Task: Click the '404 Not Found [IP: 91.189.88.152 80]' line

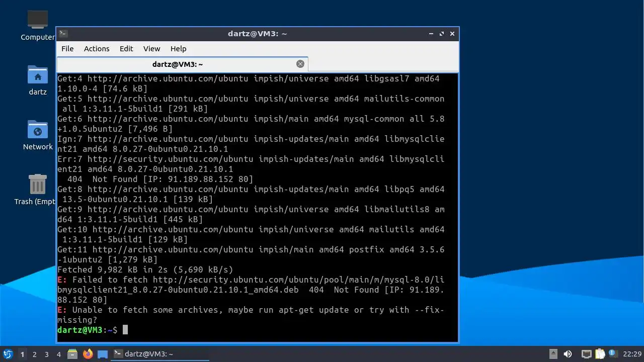Action: pyautogui.click(x=160, y=179)
